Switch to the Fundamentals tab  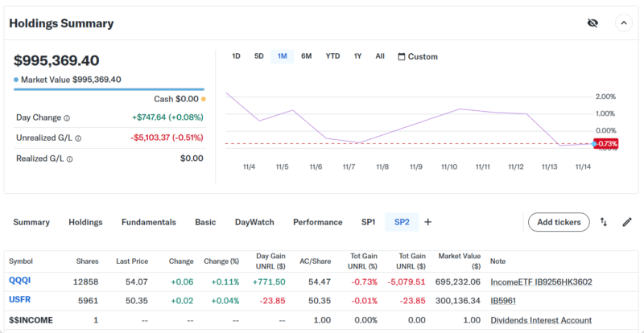pos(148,222)
